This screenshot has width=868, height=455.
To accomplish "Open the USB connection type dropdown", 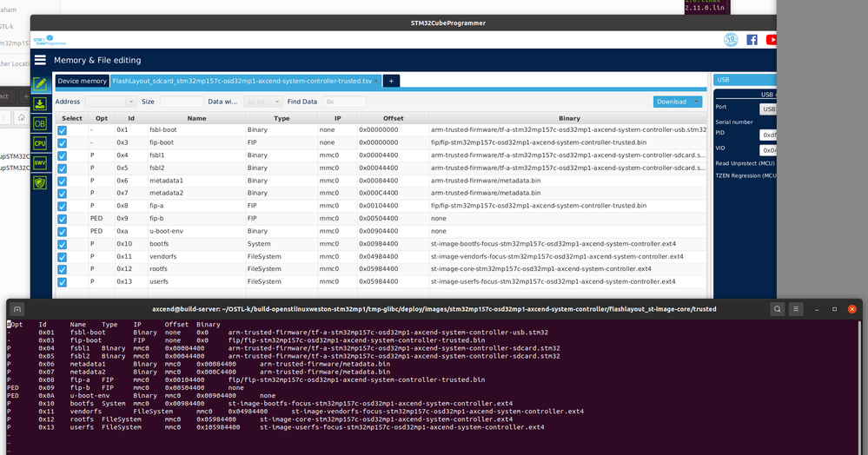I will click(745, 80).
